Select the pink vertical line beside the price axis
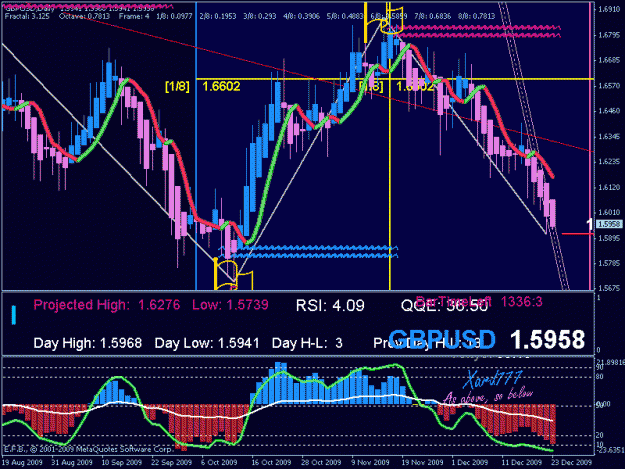Screen dimensions: 625x469 [x=590, y=145]
